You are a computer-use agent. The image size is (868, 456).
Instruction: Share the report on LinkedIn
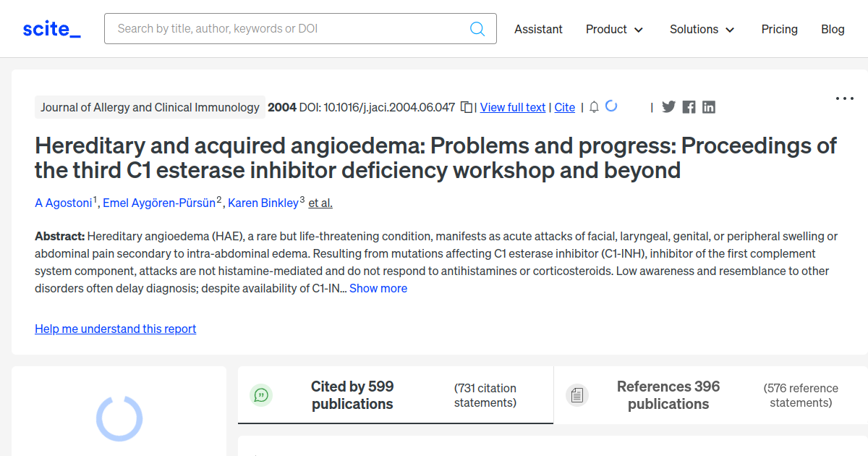click(709, 106)
